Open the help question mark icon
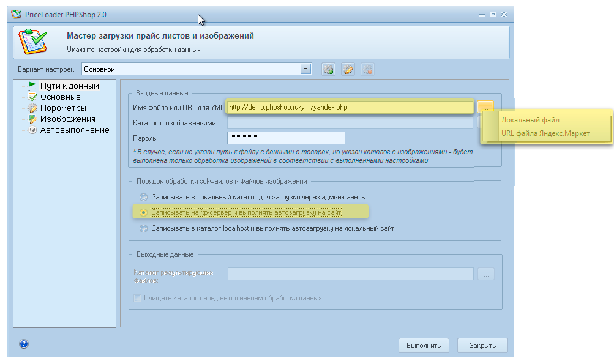The height and width of the screenshot is (364, 614). [24, 344]
